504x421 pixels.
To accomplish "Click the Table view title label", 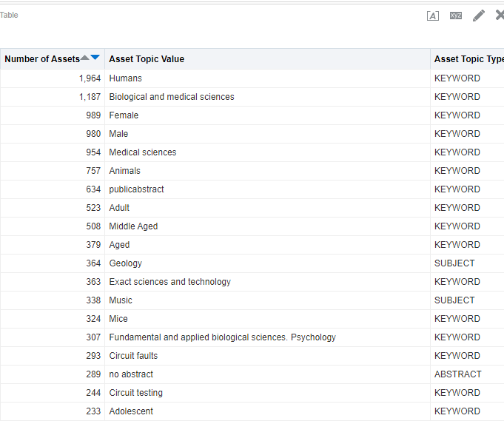I will pos(9,15).
